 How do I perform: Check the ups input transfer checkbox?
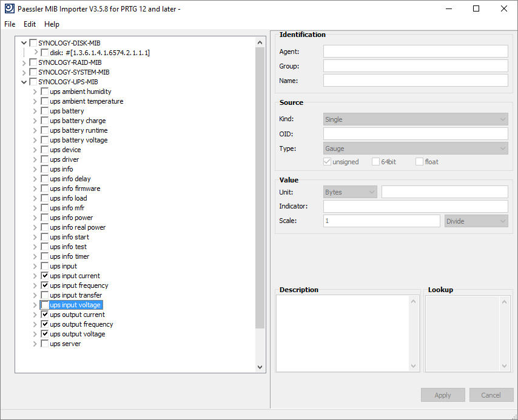pos(45,295)
